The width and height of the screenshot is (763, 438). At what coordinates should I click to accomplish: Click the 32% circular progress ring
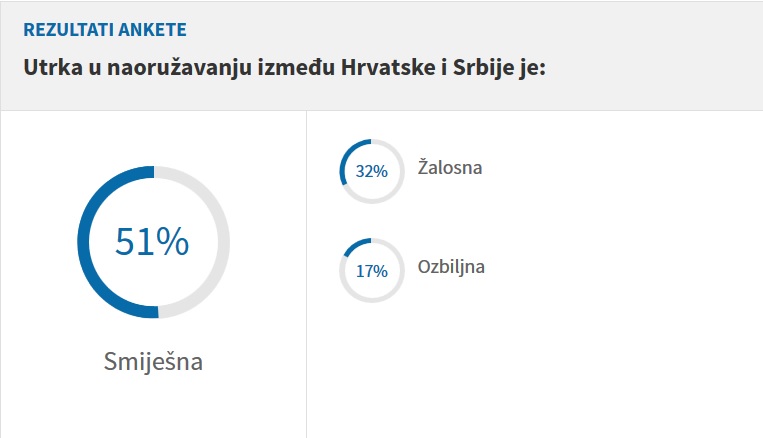tap(371, 171)
